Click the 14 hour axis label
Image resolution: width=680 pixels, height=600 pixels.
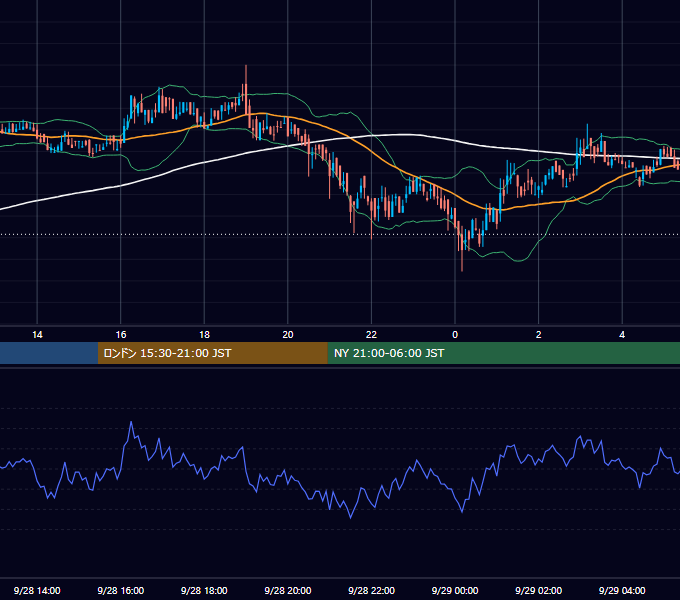click(37, 335)
